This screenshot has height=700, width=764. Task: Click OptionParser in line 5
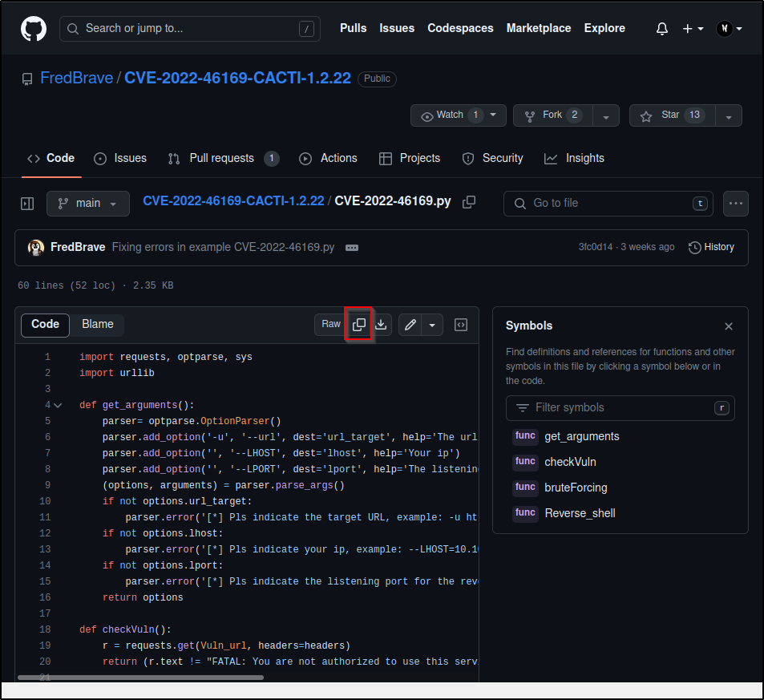[x=235, y=421]
